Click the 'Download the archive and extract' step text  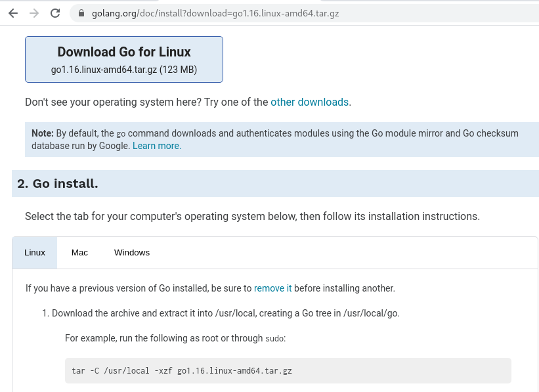tap(225, 313)
